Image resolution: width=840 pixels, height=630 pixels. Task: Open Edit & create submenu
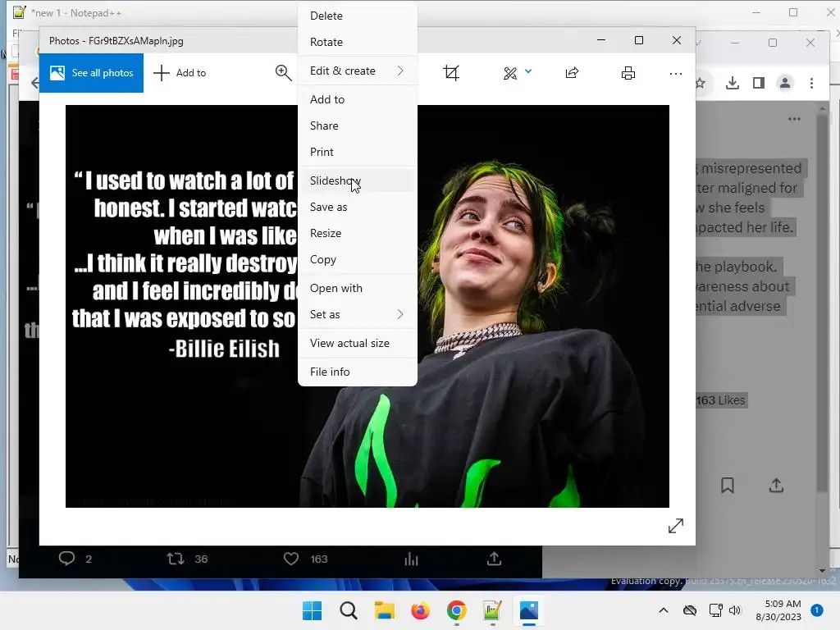coord(358,71)
